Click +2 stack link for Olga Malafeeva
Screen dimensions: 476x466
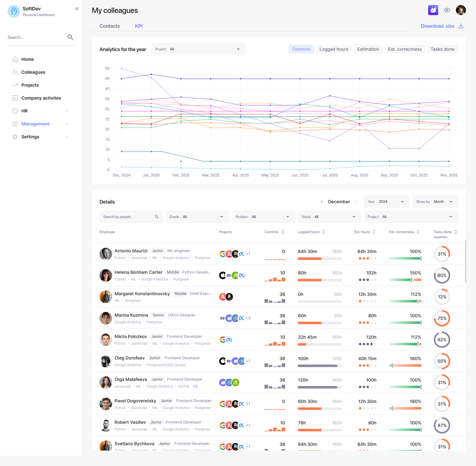pyautogui.click(x=195, y=386)
